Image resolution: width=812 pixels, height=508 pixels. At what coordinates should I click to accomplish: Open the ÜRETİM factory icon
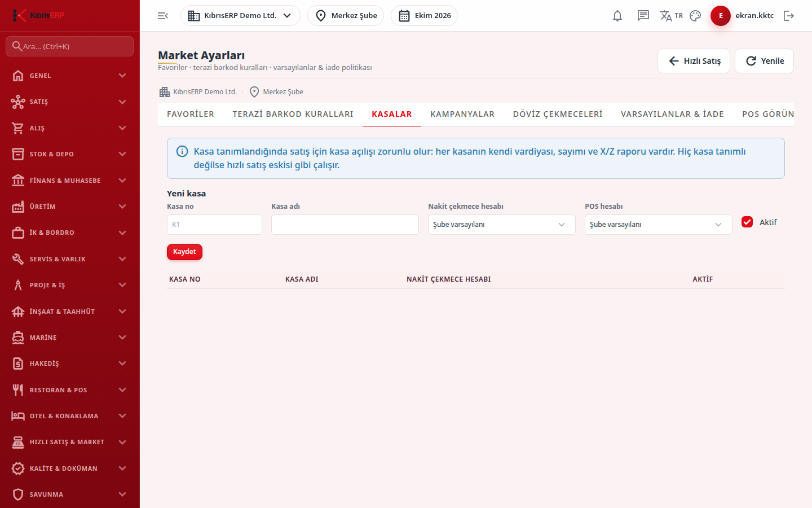18,207
